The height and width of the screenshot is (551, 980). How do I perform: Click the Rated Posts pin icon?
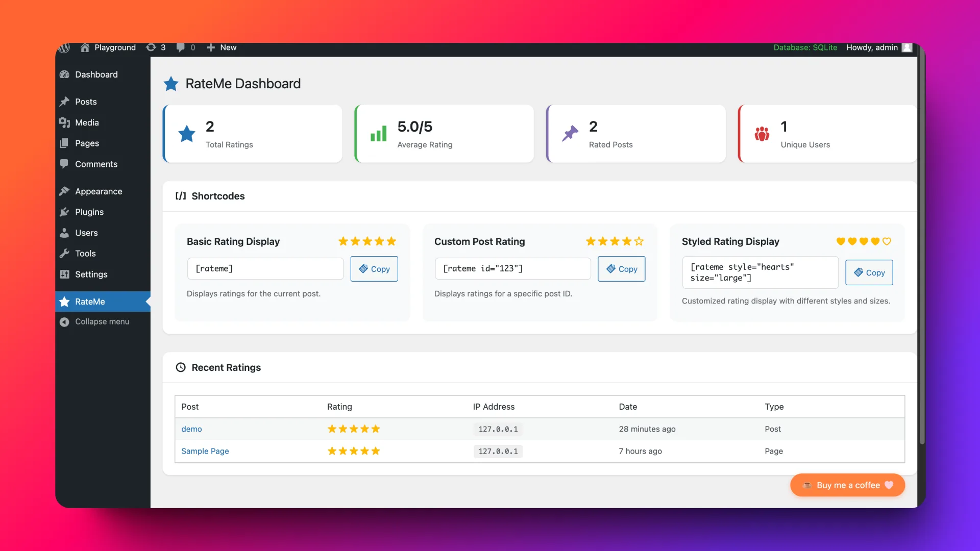tap(570, 134)
